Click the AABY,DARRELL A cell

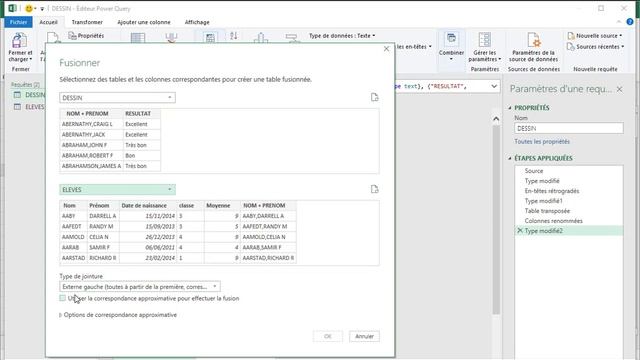click(x=268, y=216)
